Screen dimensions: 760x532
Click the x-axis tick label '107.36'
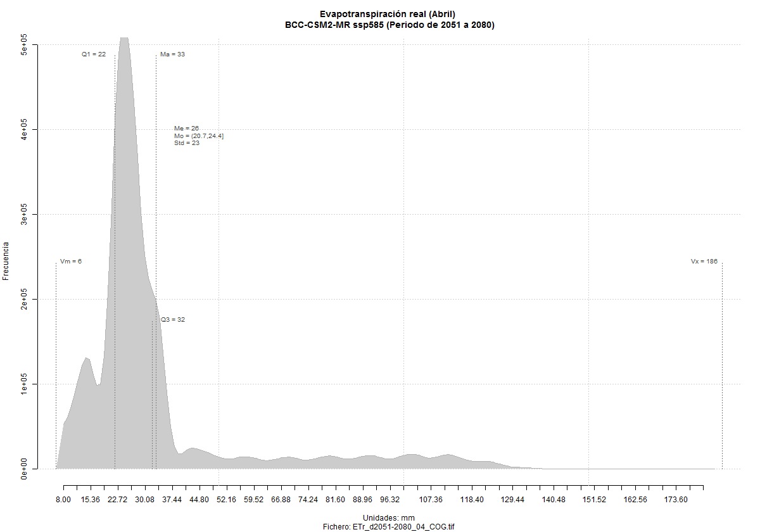431,500
